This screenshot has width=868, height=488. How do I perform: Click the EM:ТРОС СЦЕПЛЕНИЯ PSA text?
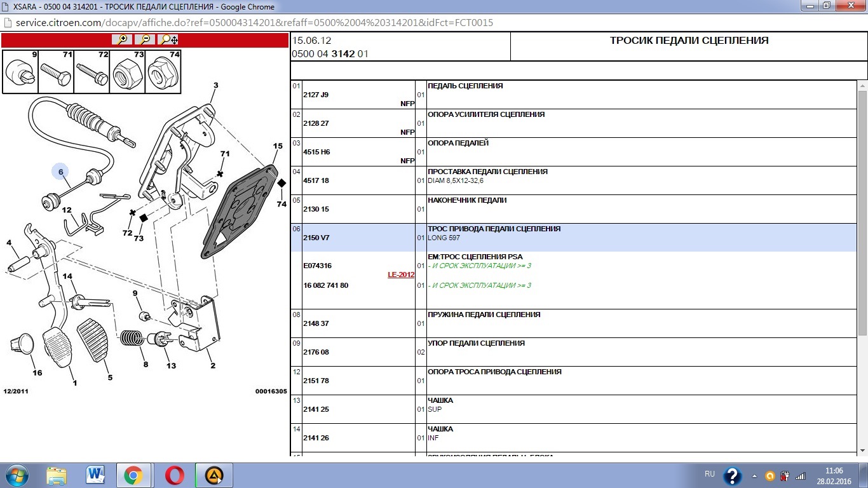click(475, 257)
